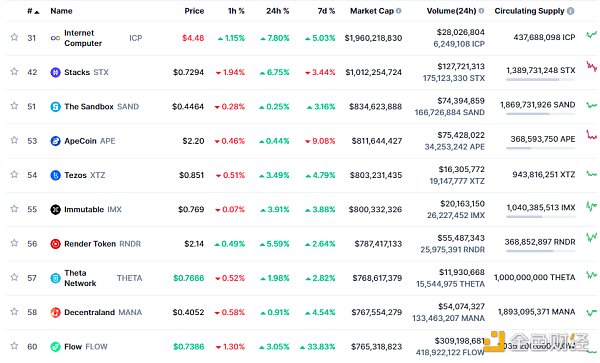Toggle watchlist star for Internet Computer
Screen dimensions: 600x363
pyautogui.click(x=14, y=37)
